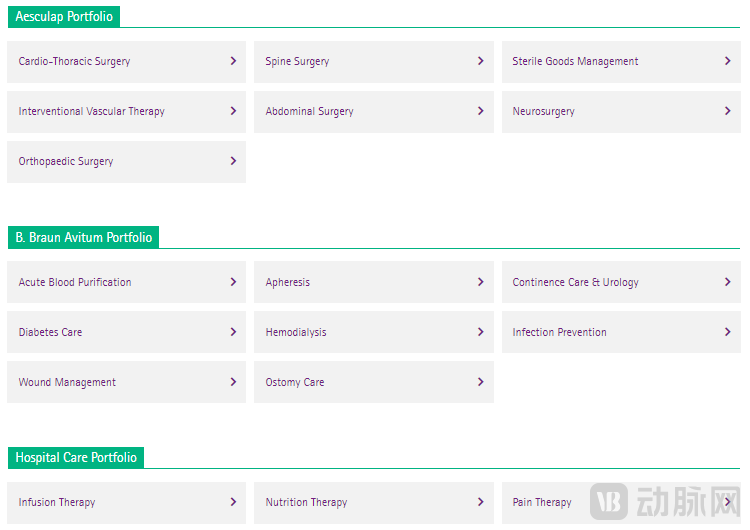Viewport: 750px width, 530px height.
Task: Click the arrow on Sterile Goods Management
Action: (727, 61)
